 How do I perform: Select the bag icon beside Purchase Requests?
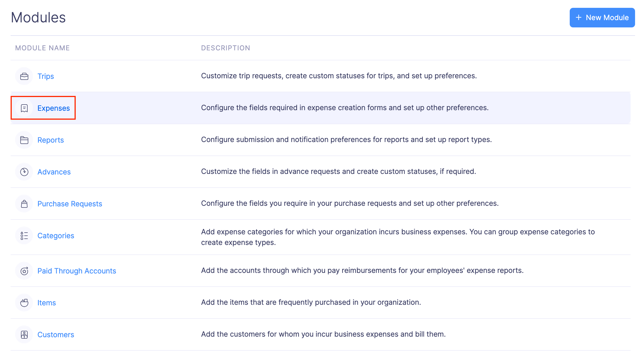pos(24,204)
